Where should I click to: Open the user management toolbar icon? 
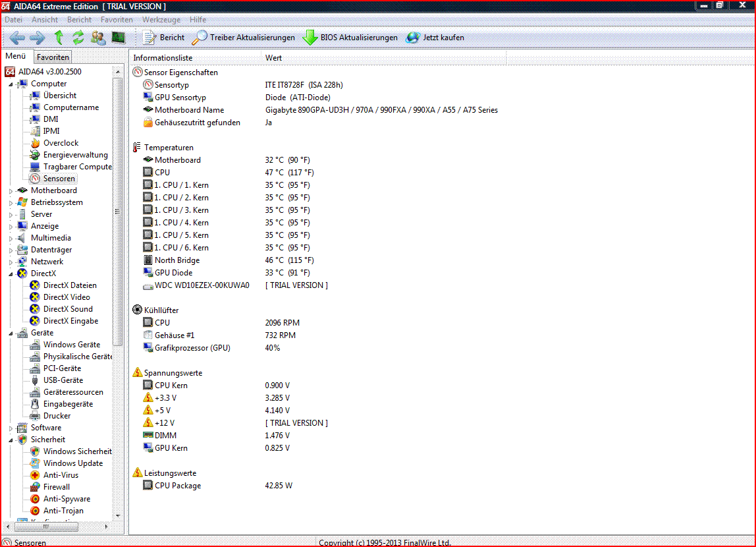(98, 37)
